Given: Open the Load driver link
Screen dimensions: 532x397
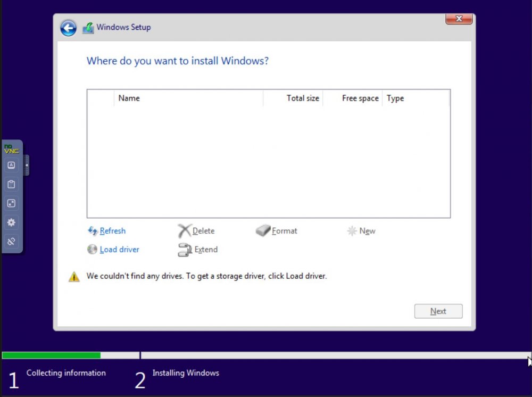Looking at the screenshot, I should (x=119, y=250).
